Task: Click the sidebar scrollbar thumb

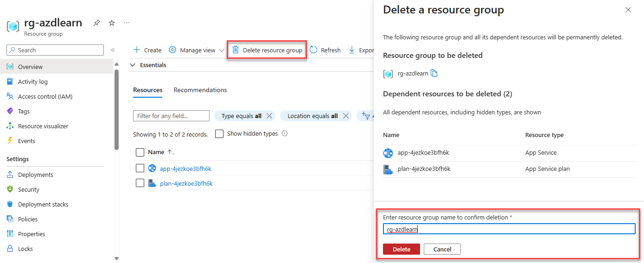Action: [116, 109]
